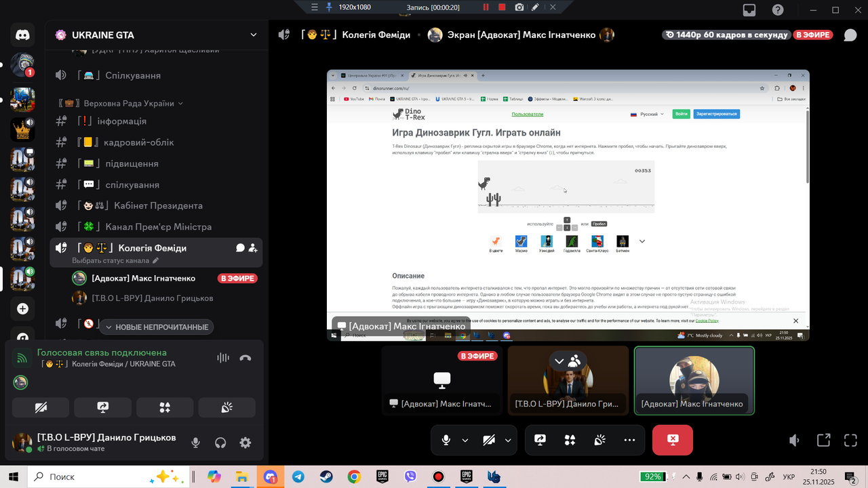Pop out the call window
The width and height of the screenshot is (868, 488).
(823, 440)
